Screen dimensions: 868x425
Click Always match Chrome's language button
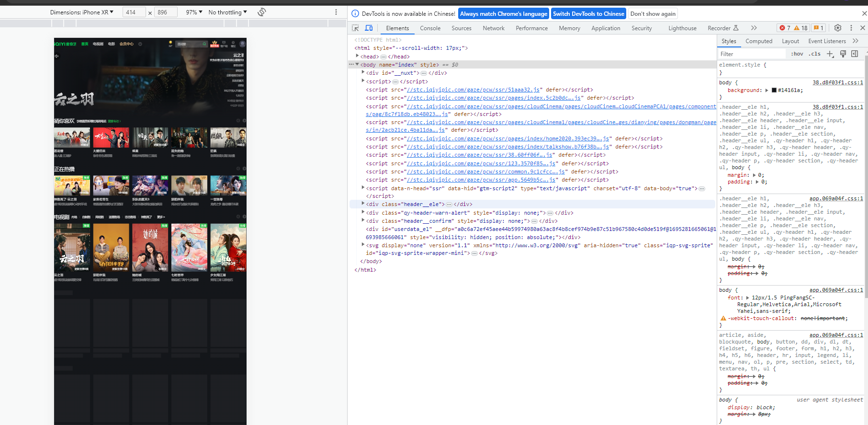point(503,14)
